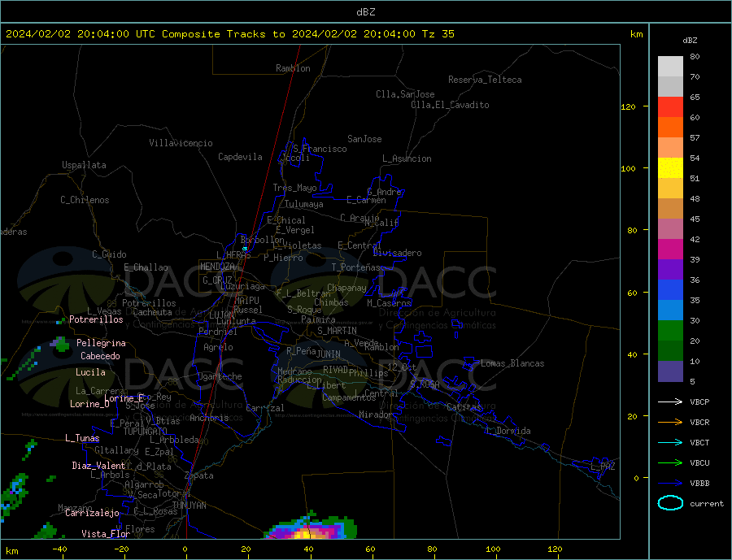Click the dark orange swatch between 60 and 57
The image size is (732, 560).
click(x=670, y=128)
